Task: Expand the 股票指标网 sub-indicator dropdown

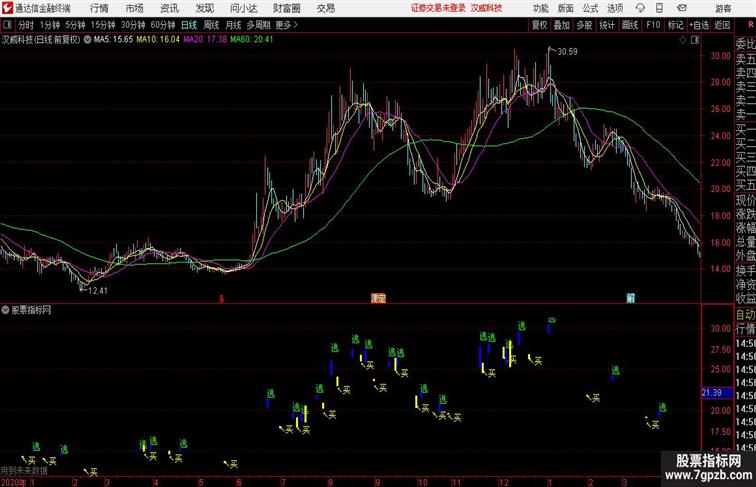Action: 5,310
